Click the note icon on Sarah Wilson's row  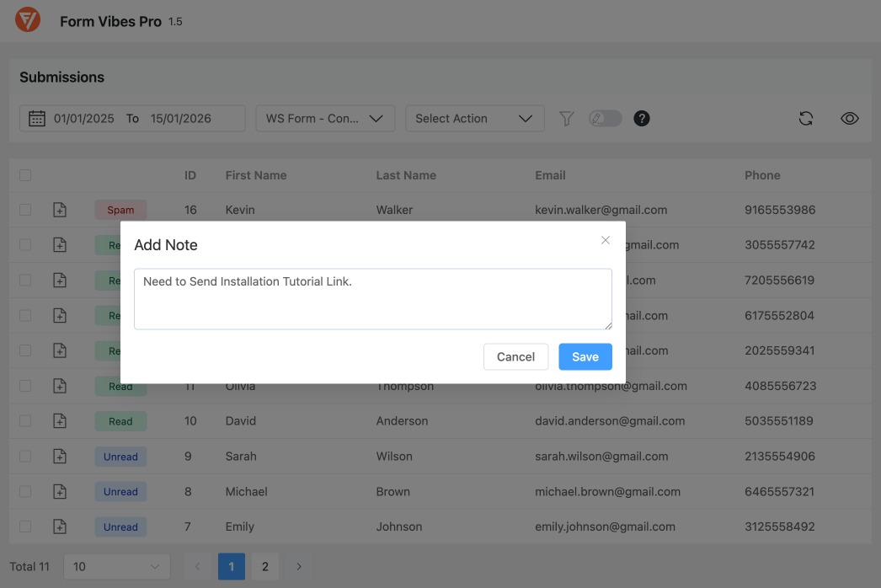point(60,456)
